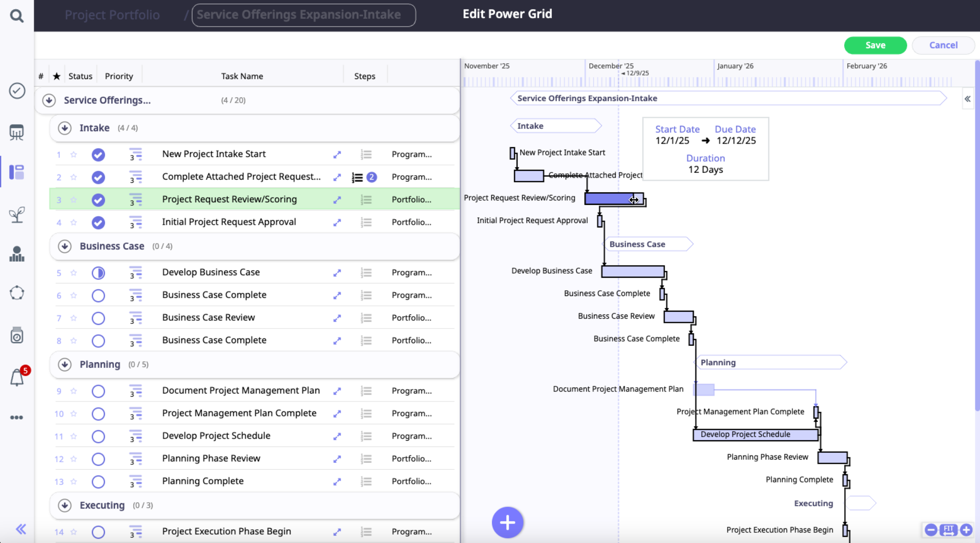This screenshot has height=543, width=980.
Task: Open steps list for Complete Attached Project Request
Action: tap(358, 177)
